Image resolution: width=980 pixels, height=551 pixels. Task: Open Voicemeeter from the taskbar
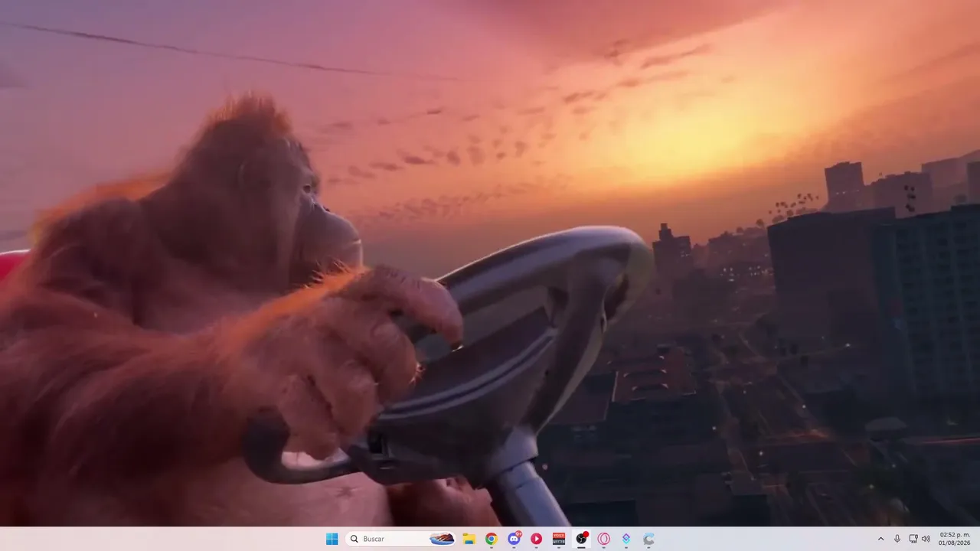[559, 539]
